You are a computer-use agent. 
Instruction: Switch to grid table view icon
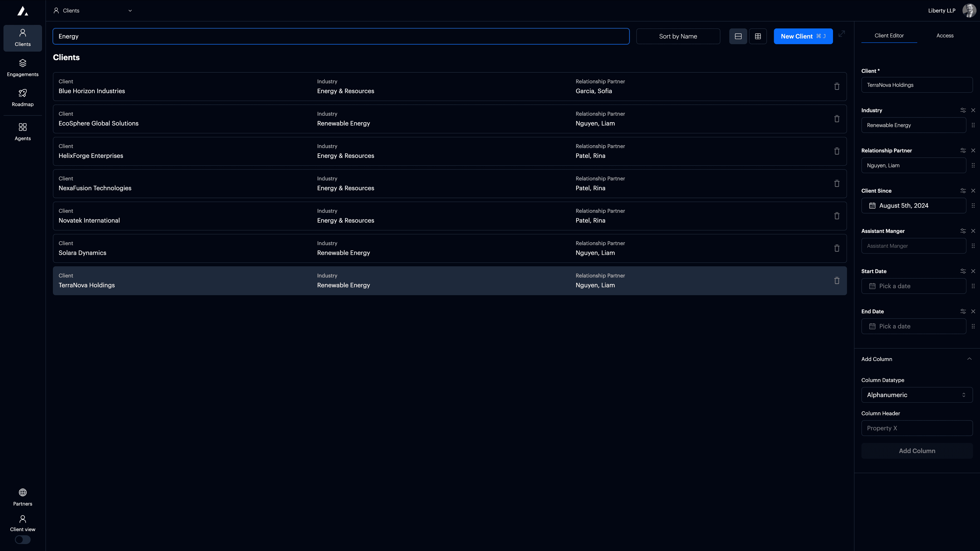[757, 36]
